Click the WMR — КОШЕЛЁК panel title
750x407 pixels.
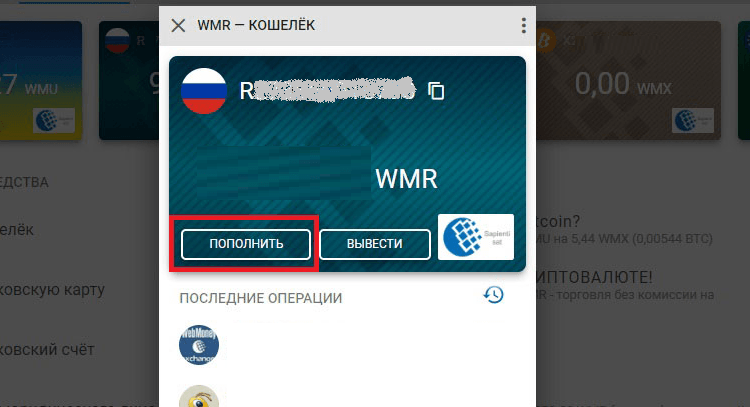(256, 25)
